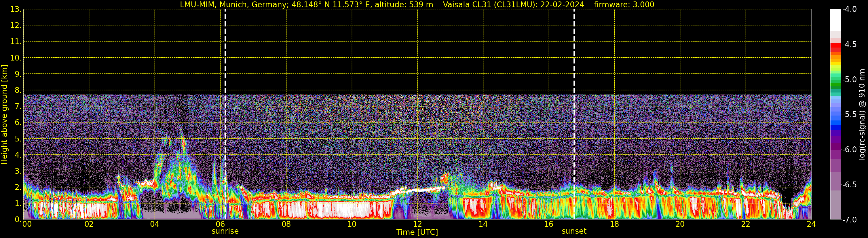The height and width of the screenshot is (238, 868).
Task: Click the 24 tick on the time axis
Action: pyautogui.click(x=811, y=224)
